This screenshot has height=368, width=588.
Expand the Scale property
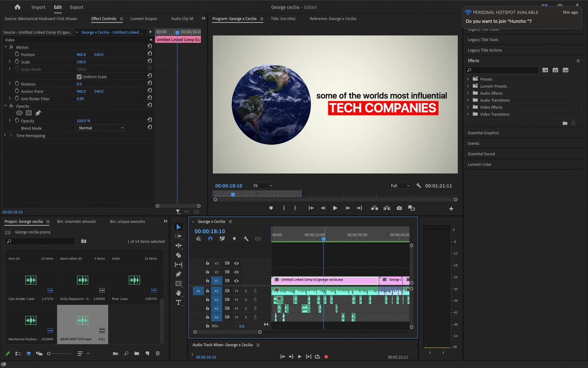10,62
